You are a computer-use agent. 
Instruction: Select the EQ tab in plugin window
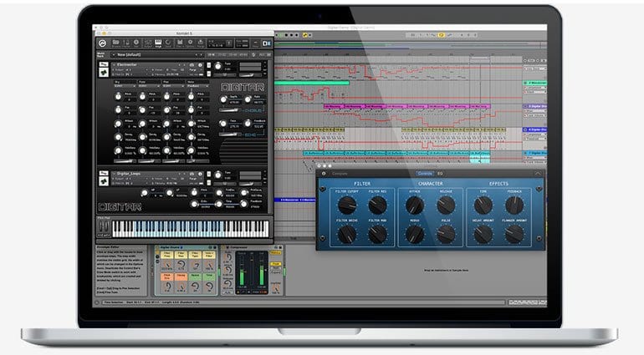(440, 173)
